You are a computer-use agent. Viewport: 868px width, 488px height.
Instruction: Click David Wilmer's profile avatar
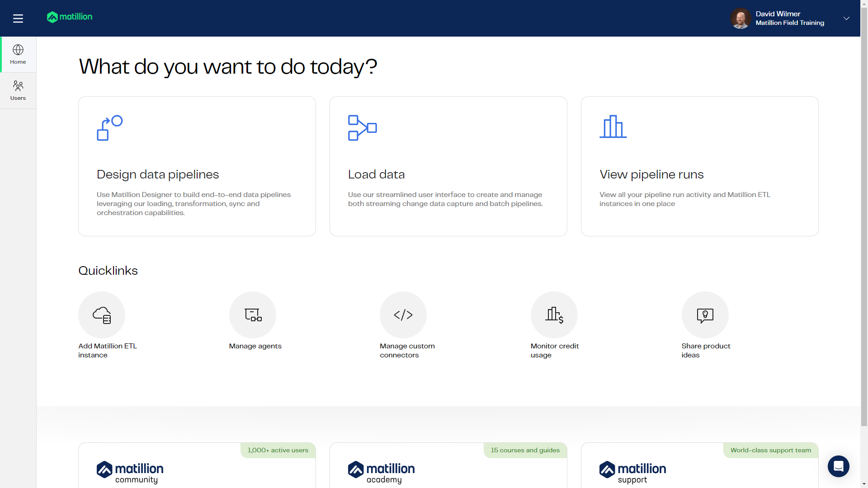click(740, 18)
